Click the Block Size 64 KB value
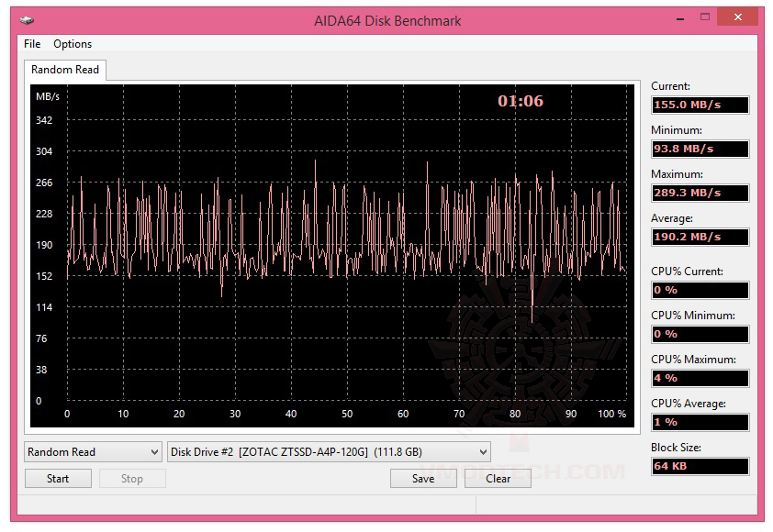 (700, 466)
